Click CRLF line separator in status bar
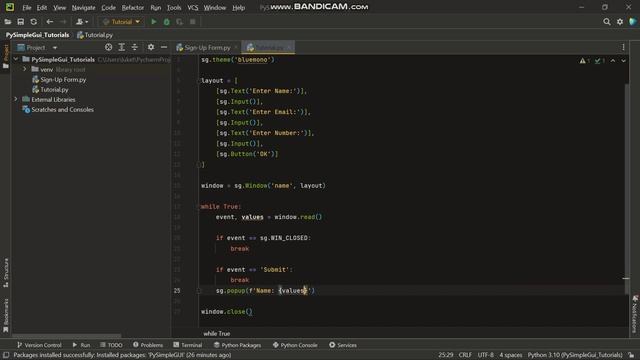The height and width of the screenshot is (360, 640). click(x=465, y=355)
